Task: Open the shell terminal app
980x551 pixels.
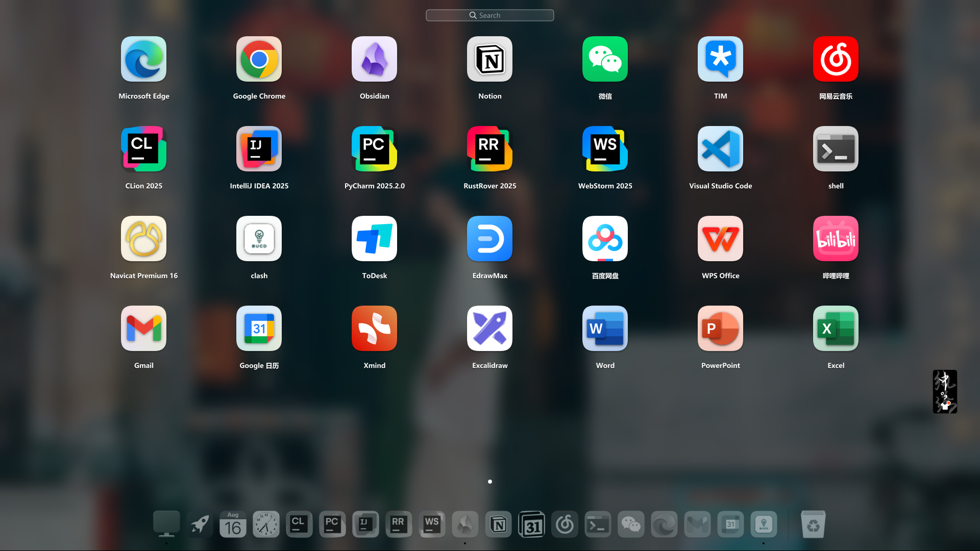Action: [x=836, y=149]
